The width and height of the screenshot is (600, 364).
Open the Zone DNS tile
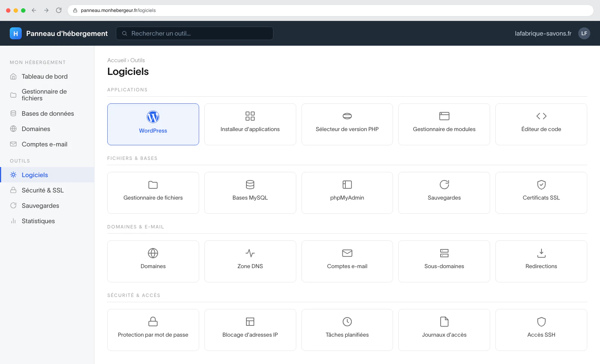[250, 261]
